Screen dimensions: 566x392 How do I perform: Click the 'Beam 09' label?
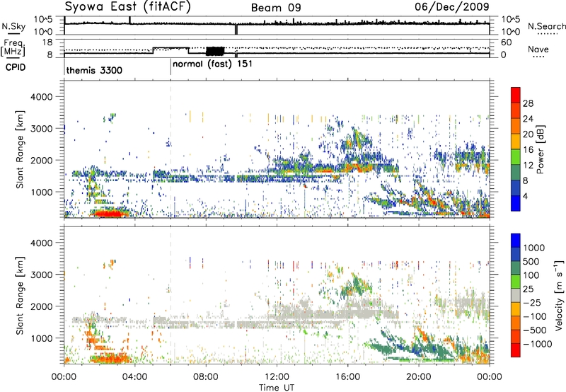point(276,8)
